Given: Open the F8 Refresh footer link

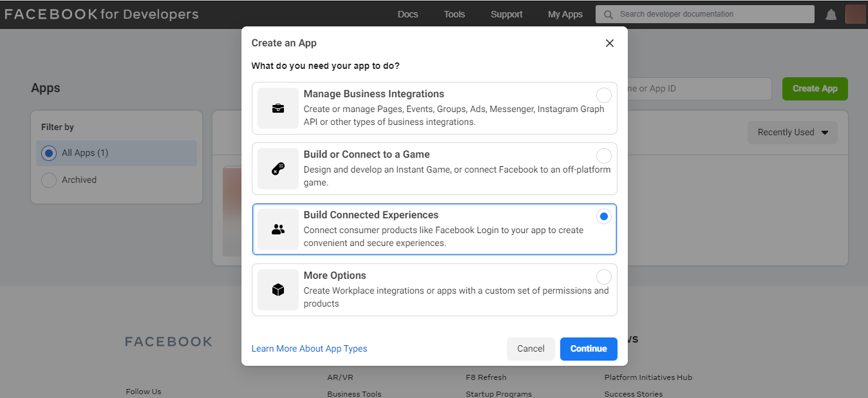Looking at the screenshot, I should click(486, 377).
